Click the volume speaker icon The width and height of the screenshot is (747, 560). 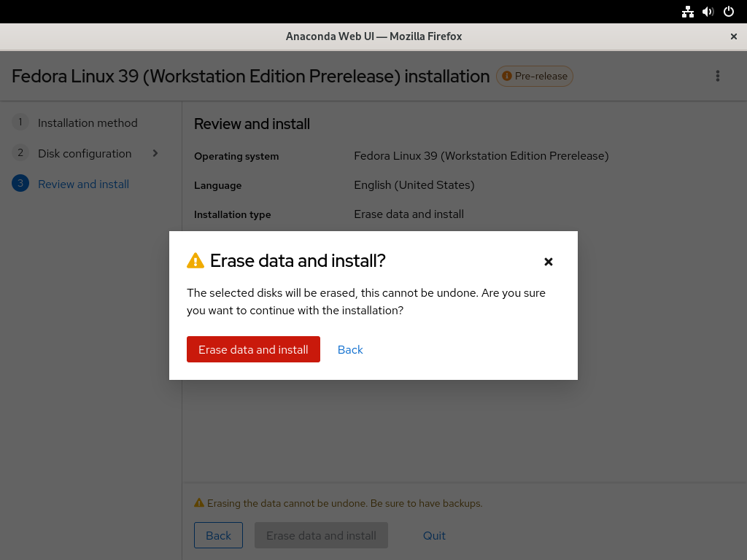tap(708, 12)
